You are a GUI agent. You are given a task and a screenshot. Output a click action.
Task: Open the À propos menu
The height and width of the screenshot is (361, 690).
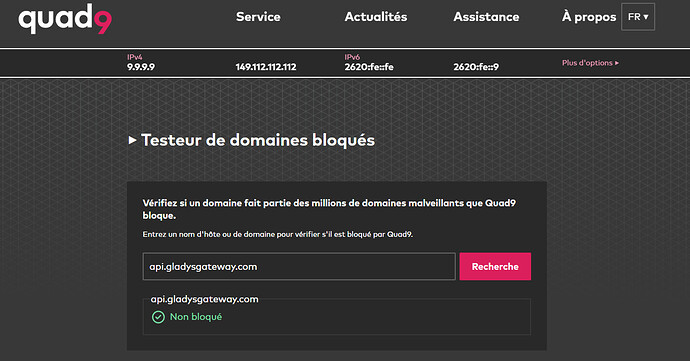tap(589, 17)
